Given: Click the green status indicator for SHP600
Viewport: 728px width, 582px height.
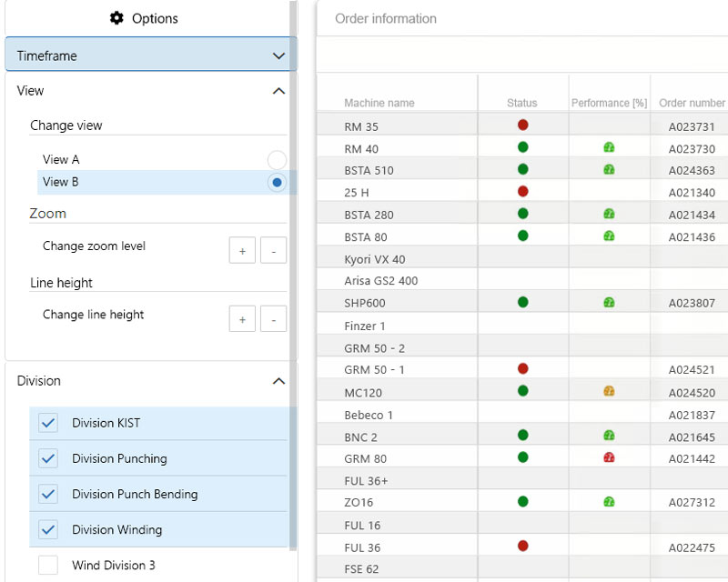Looking at the screenshot, I should click(x=521, y=301).
